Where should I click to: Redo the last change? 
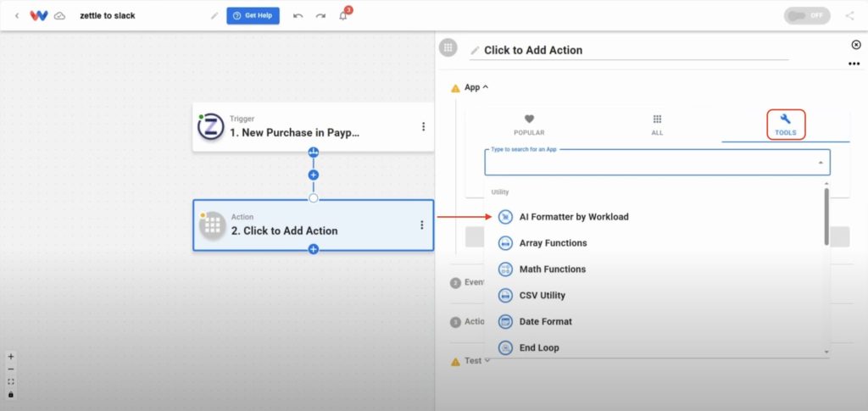pyautogui.click(x=320, y=15)
